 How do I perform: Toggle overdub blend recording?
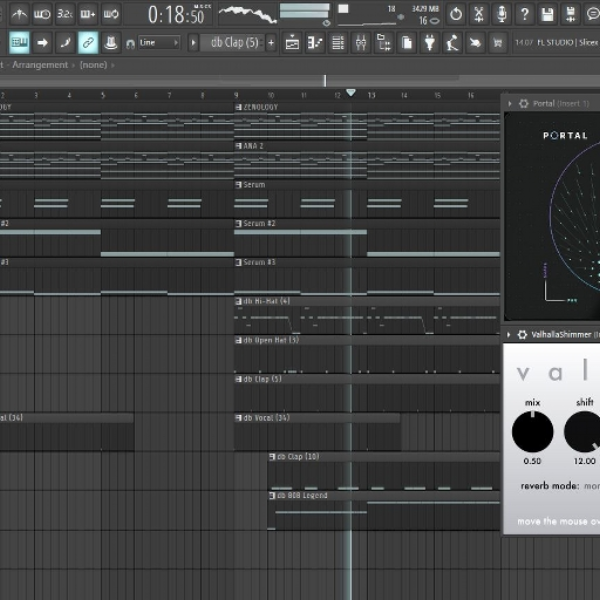[88, 14]
